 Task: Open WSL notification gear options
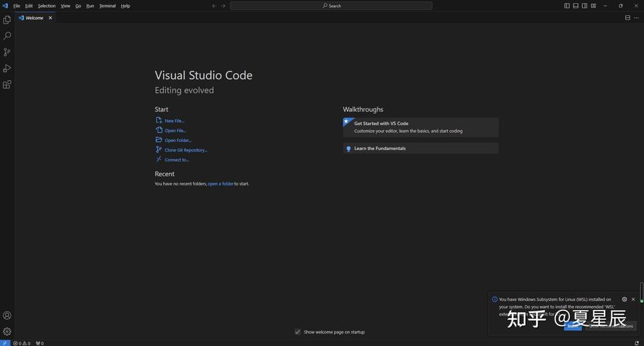[x=624, y=299]
